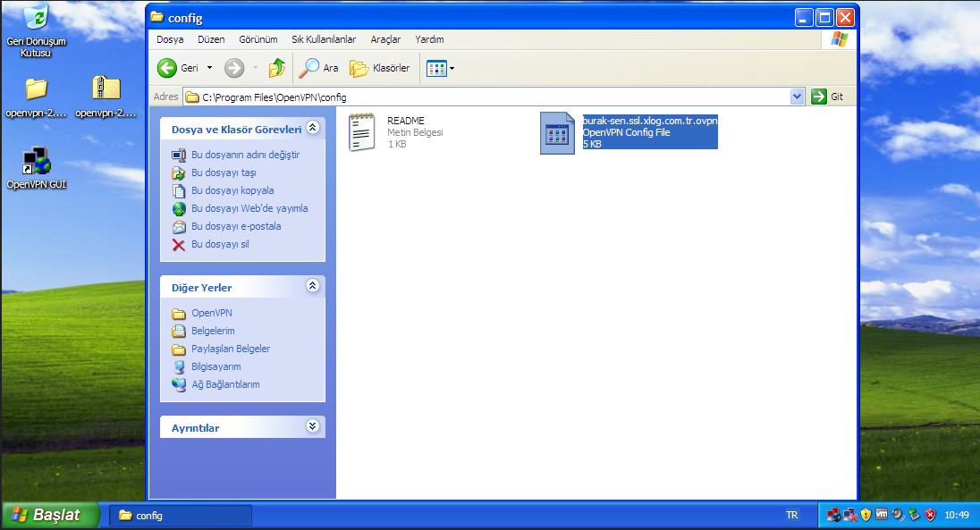Open the Geri history dropdown arrow

tap(209, 68)
